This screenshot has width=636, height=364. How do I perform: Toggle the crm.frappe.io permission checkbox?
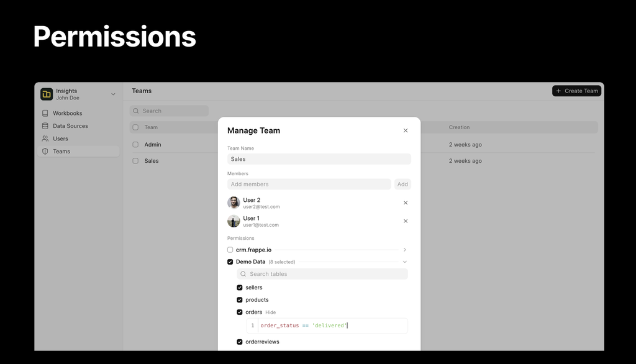coord(230,250)
